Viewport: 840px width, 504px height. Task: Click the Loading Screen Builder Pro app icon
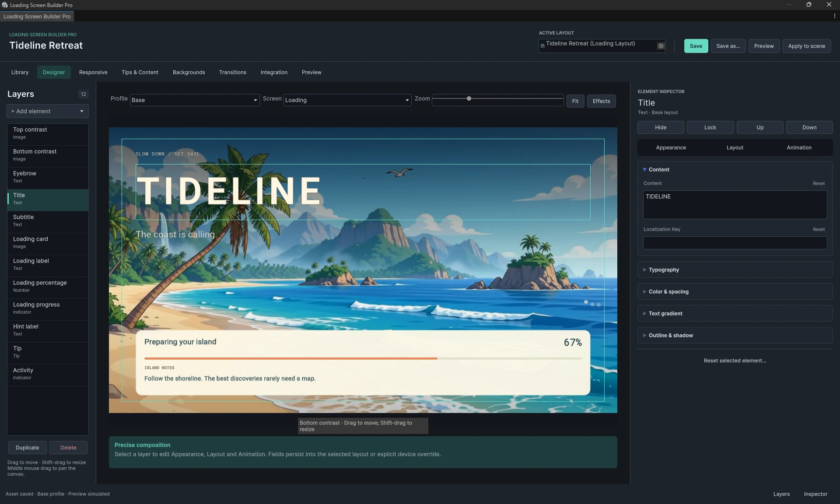tap(5, 5)
